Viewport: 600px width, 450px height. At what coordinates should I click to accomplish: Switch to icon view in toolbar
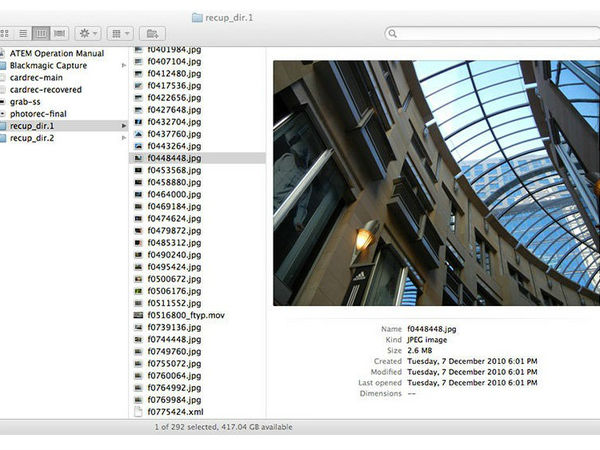coord(5,34)
